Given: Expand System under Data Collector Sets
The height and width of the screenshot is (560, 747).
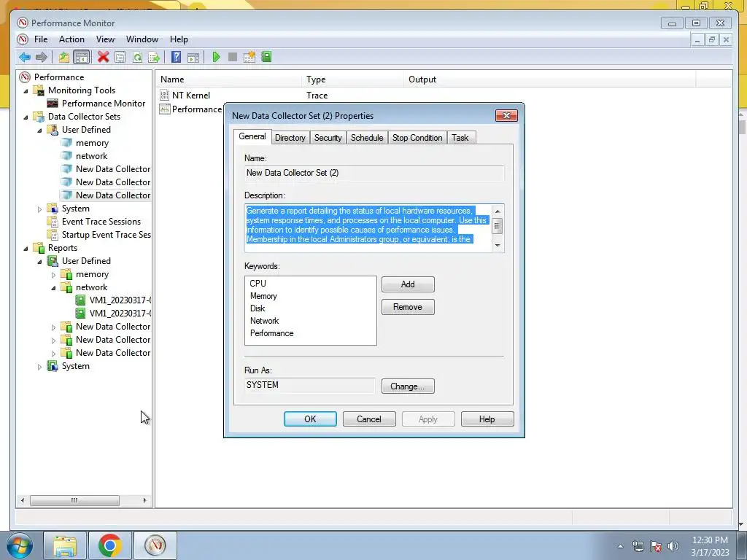Looking at the screenshot, I should pos(39,209).
